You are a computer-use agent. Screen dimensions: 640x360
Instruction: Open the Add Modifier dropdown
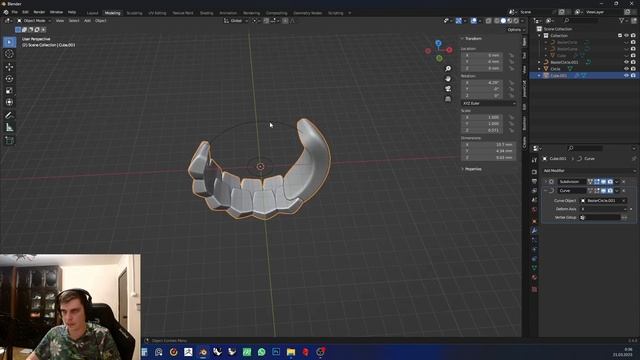tap(589, 171)
